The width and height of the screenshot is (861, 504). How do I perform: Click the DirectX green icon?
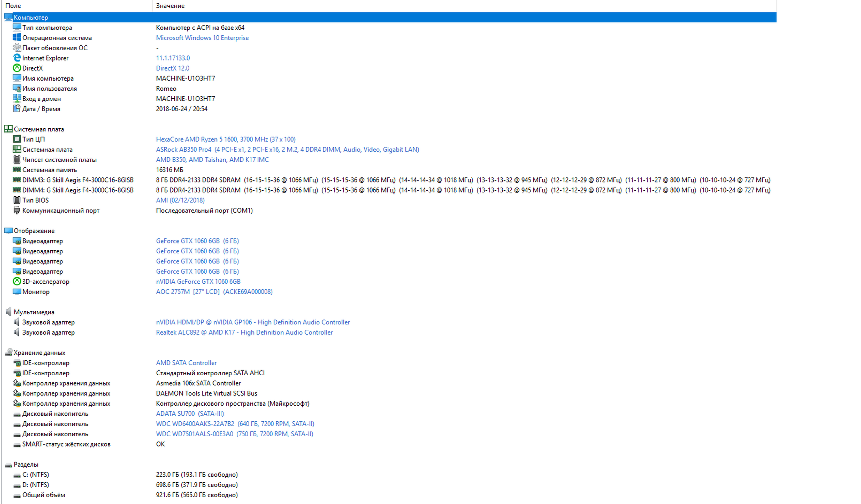click(x=17, y=68)
